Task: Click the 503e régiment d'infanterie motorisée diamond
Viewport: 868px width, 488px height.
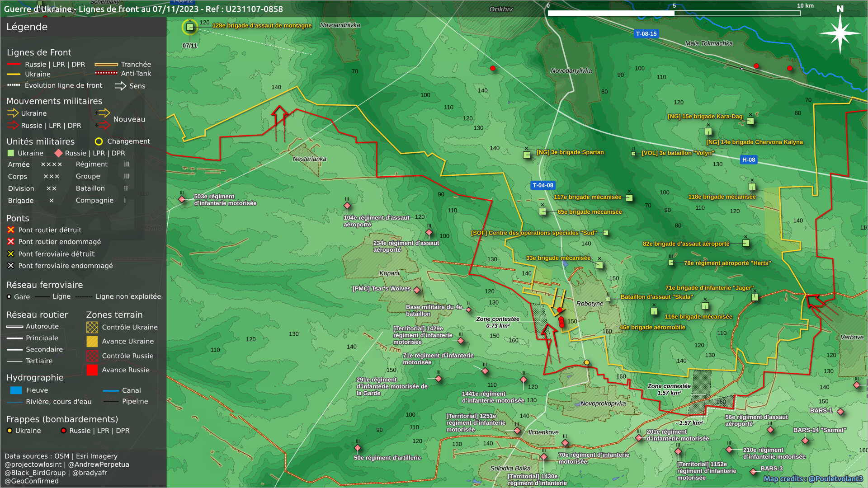Action: coord(182,199)
